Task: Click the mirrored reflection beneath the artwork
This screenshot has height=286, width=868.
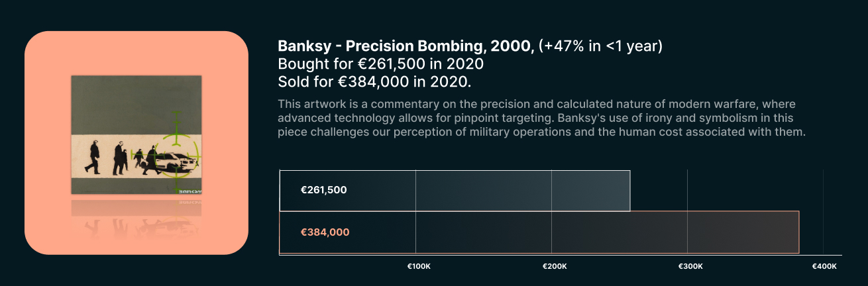Action: (136, 218)
